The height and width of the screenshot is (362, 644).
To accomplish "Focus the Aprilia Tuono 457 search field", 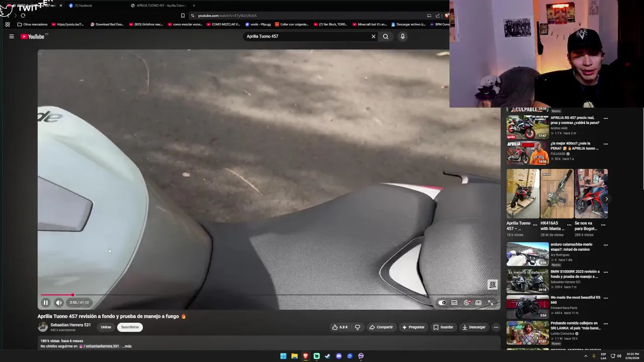I will click(307, 36).
